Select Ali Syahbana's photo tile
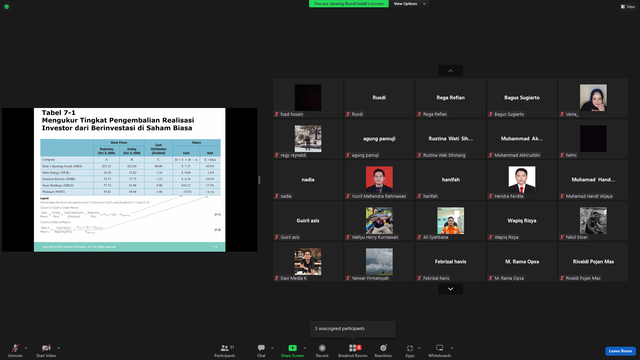Image resolution: width=640 pixels, height=360 pixels. coord(451,221)
